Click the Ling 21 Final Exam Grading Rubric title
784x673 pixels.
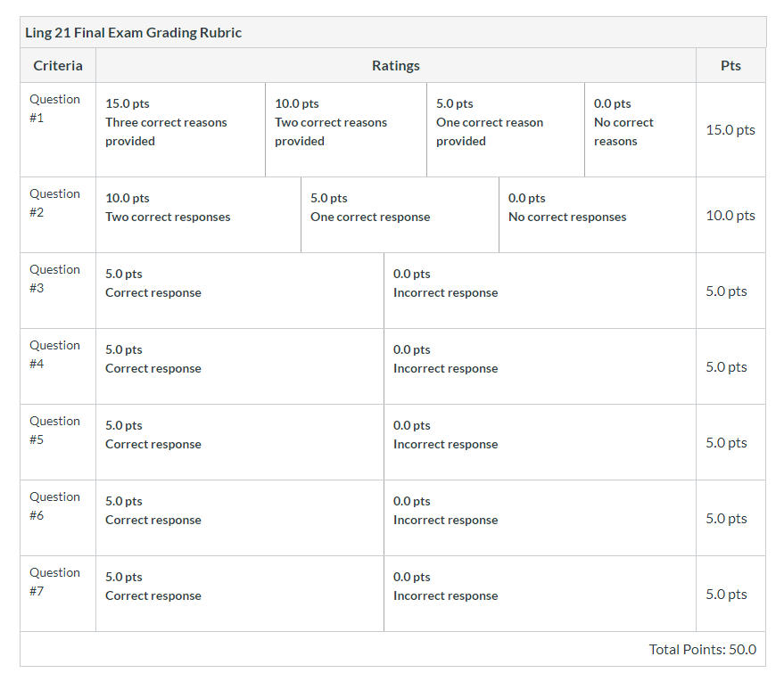tap(134, 32)
